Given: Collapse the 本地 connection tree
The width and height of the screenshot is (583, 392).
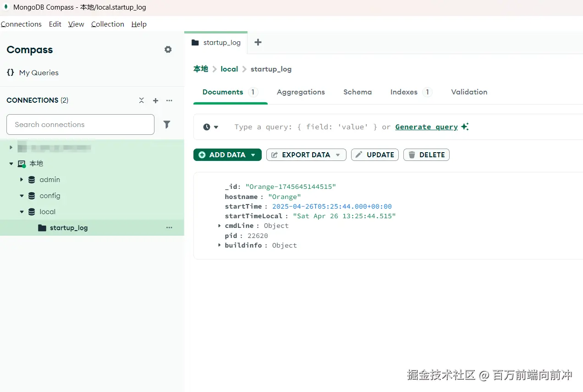Looking at the screenshot, I should click(11, 164).
